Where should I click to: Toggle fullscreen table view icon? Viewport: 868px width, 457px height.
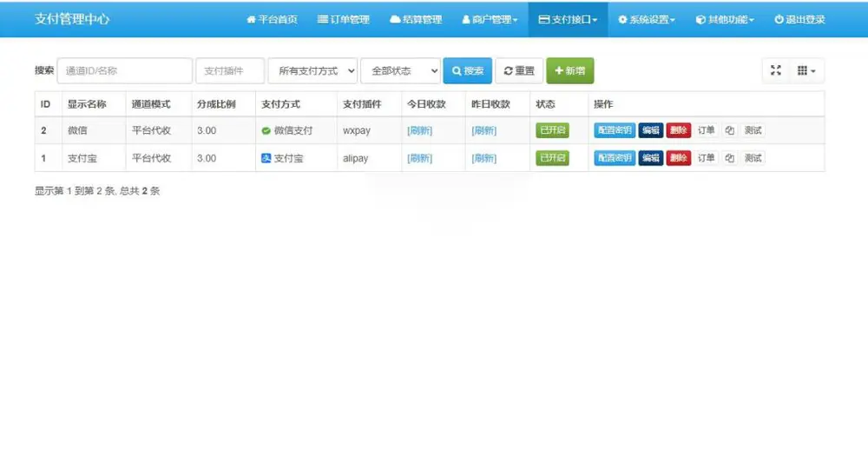click(775, 70)
